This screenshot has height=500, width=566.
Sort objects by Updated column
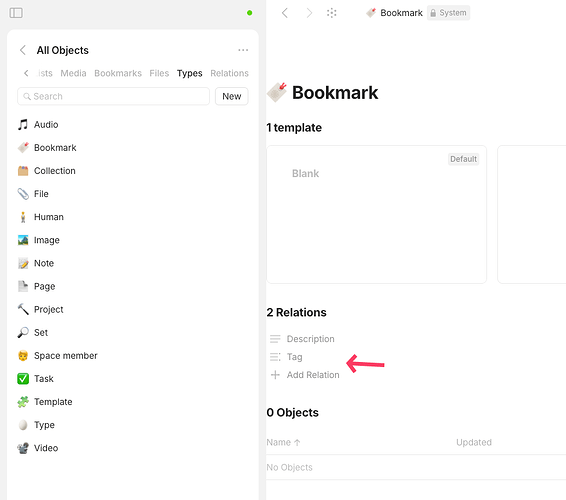pos(474,442)
